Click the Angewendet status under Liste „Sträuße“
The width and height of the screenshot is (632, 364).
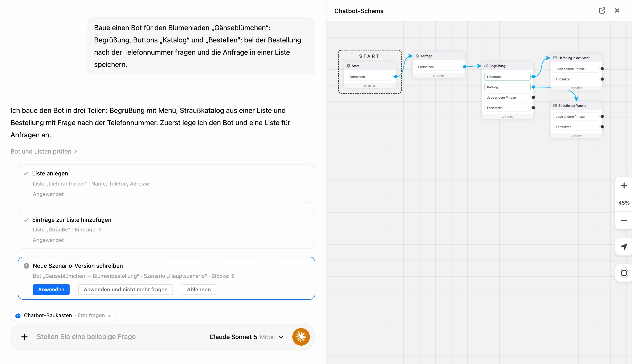pos(48,240)
